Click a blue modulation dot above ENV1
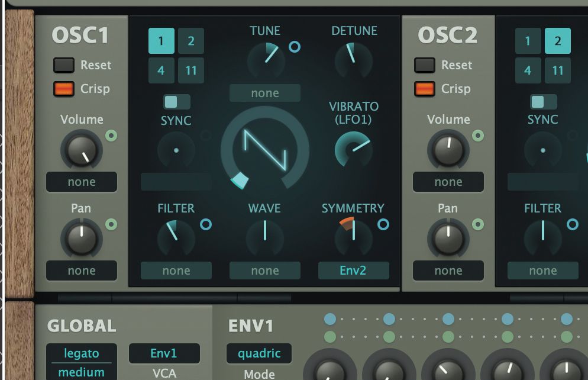Screen dimensions: 588x380 click(x=329, y=318)
